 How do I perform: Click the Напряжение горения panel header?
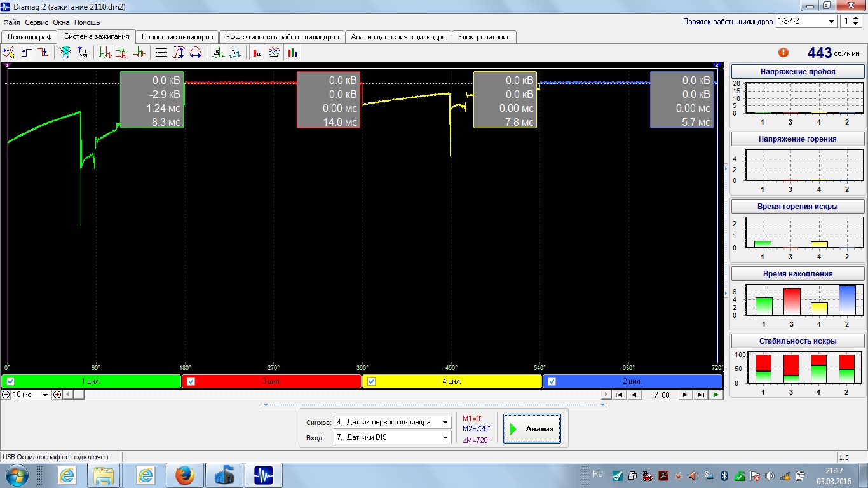tap(797, 139)
